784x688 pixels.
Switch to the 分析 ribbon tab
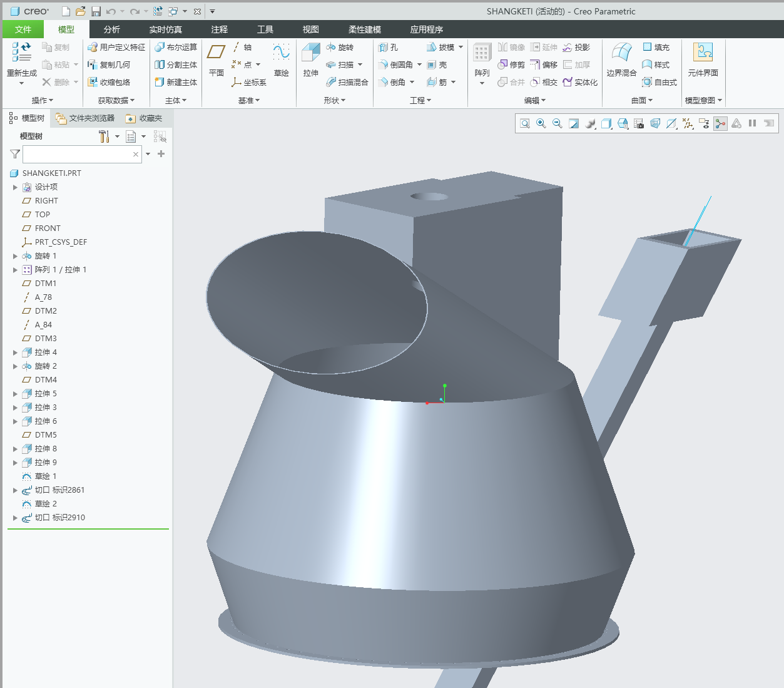click(112, 29)
